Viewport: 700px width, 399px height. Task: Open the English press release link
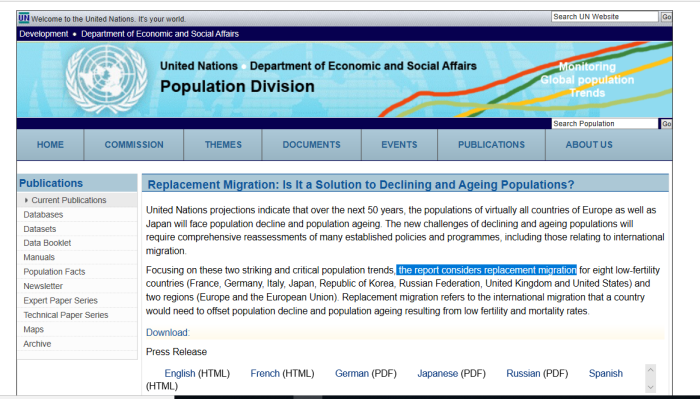[180, 373]
